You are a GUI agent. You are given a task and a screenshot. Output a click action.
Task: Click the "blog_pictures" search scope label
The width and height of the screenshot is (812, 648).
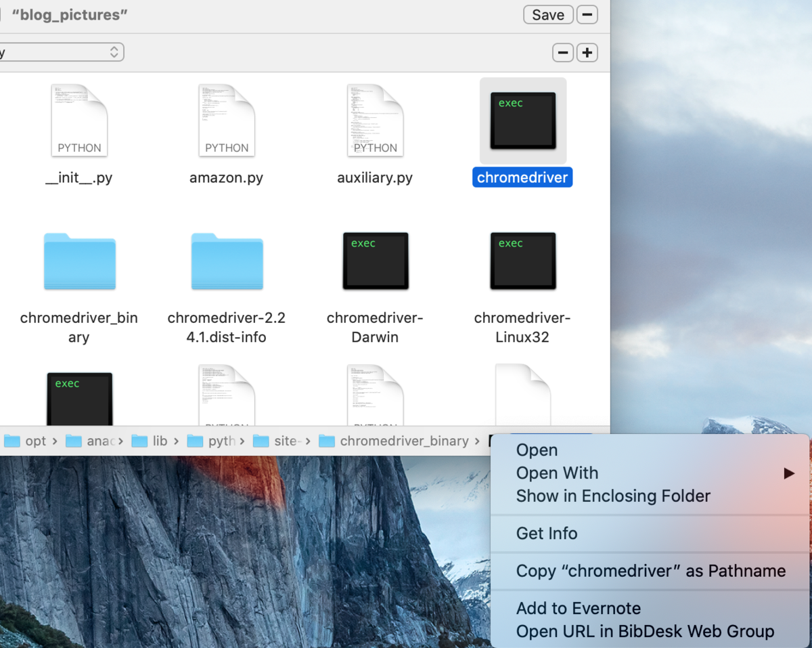point(70,15)
